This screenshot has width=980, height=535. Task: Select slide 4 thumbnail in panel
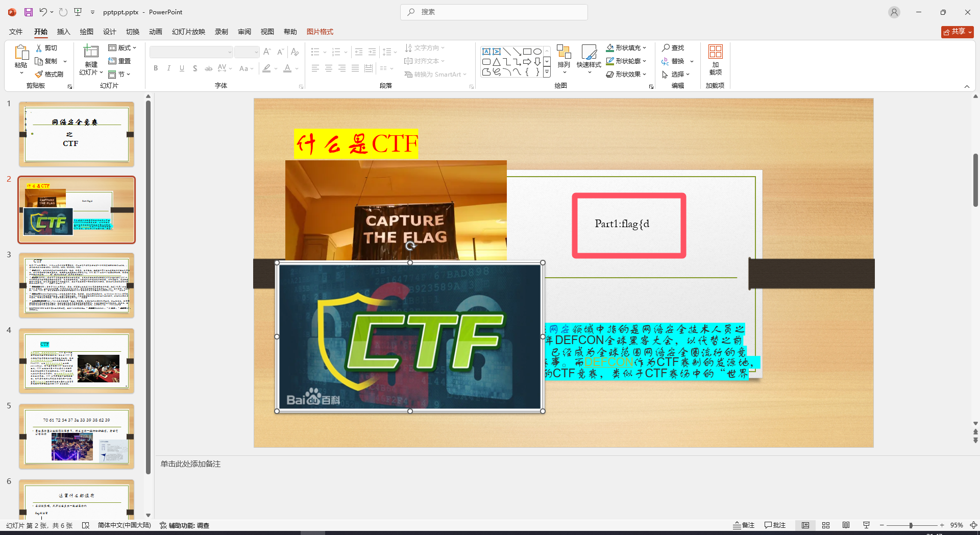[x=77, y=361]
